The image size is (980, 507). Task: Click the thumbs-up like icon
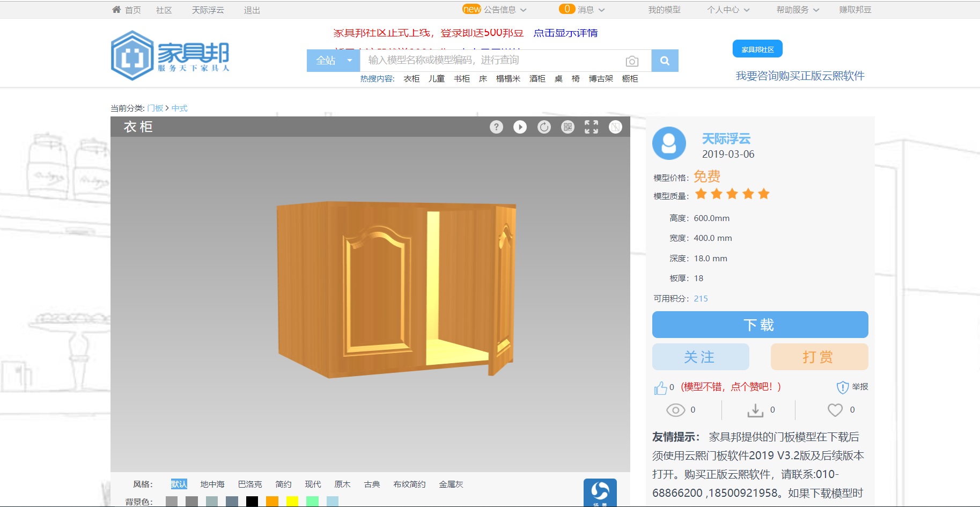[660, 388]
